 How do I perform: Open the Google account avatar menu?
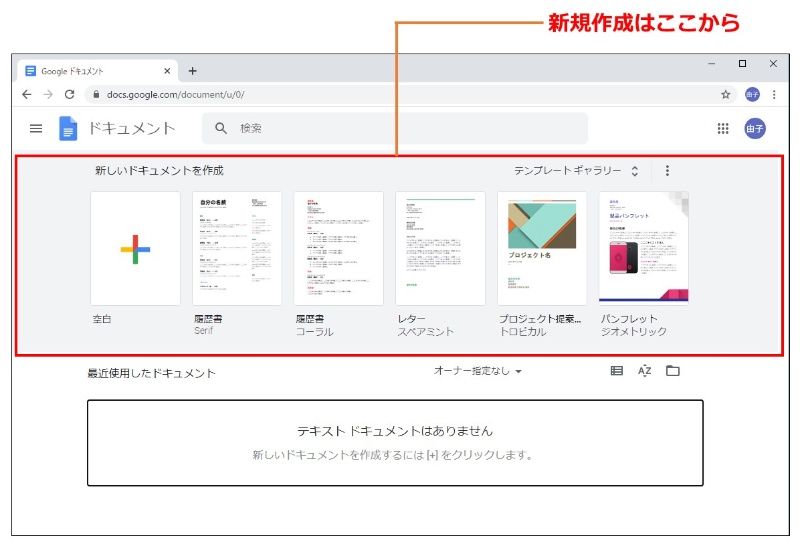(755, 128)
